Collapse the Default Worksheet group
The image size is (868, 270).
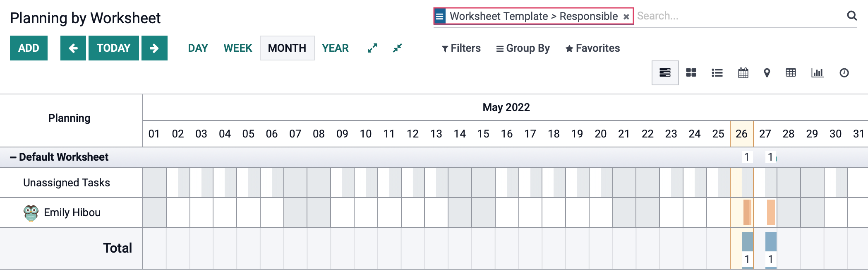tap(59, 157)
